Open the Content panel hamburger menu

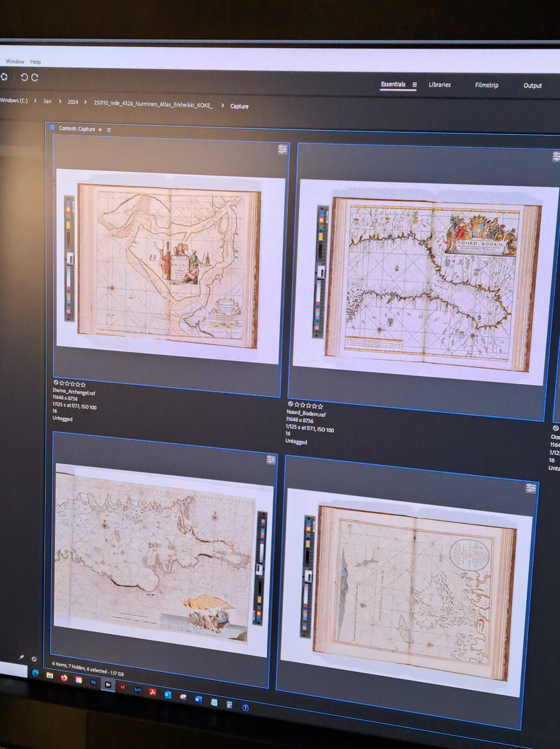[x=109, y=130]
